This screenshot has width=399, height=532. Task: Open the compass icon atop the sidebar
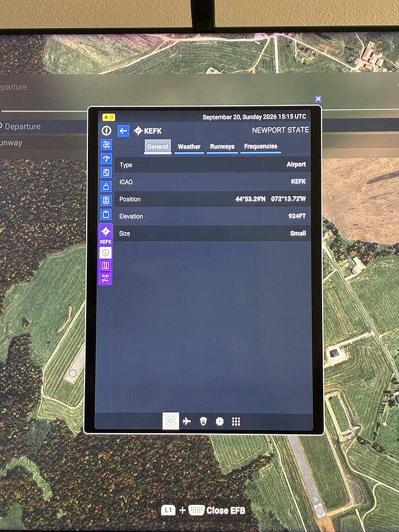[x=106, y=131]
